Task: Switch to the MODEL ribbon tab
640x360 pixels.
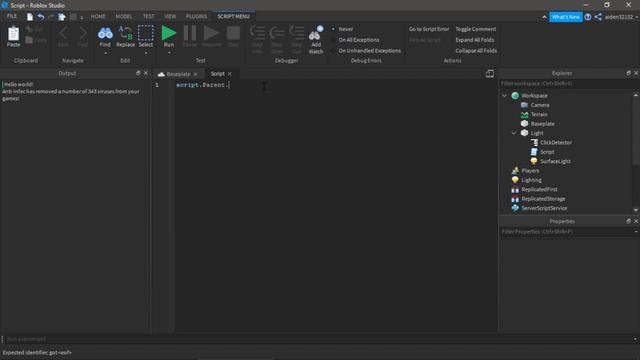Action: (x=124, y=16)
